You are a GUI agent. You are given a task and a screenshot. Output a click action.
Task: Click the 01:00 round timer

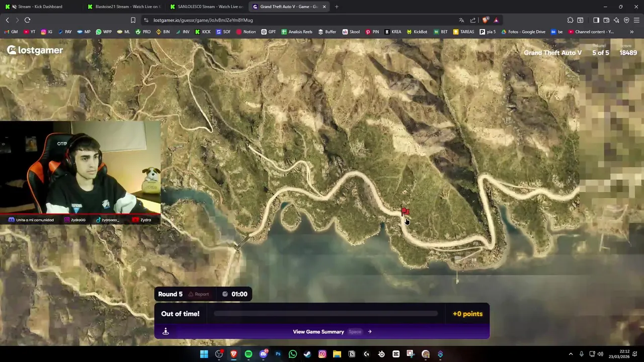[235, 294]
